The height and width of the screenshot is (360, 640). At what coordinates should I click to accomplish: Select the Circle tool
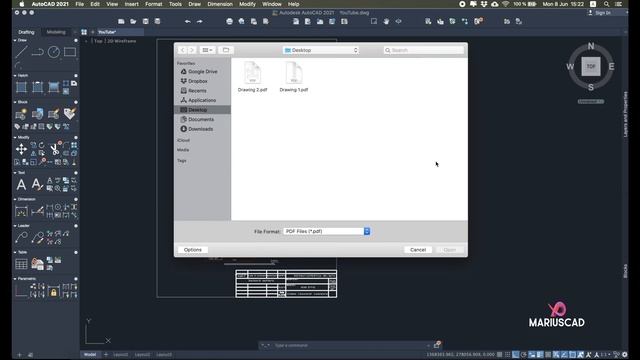point(53,52)
